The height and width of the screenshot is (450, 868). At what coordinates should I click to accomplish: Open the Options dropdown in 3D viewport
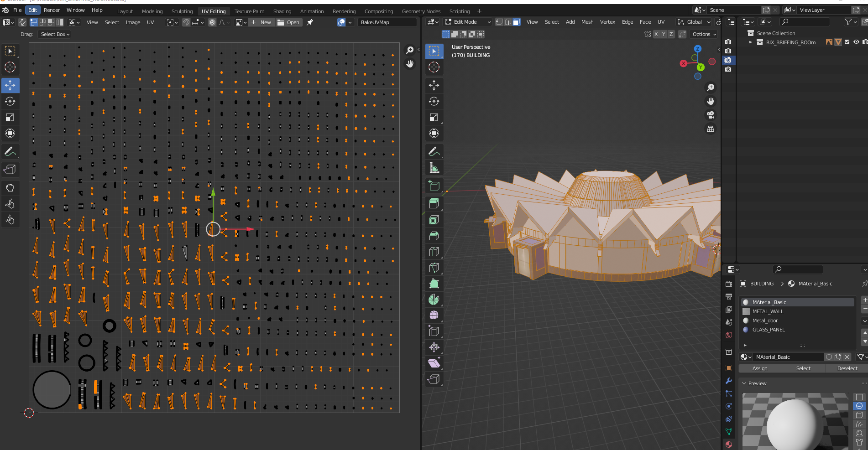point(704,34)
